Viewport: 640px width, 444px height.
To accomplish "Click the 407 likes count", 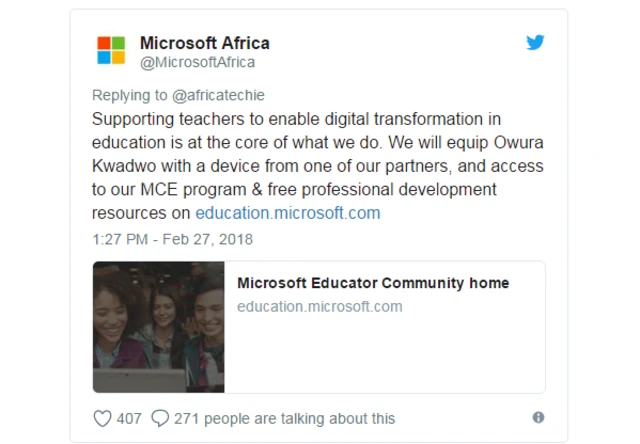I will point(129,418).
